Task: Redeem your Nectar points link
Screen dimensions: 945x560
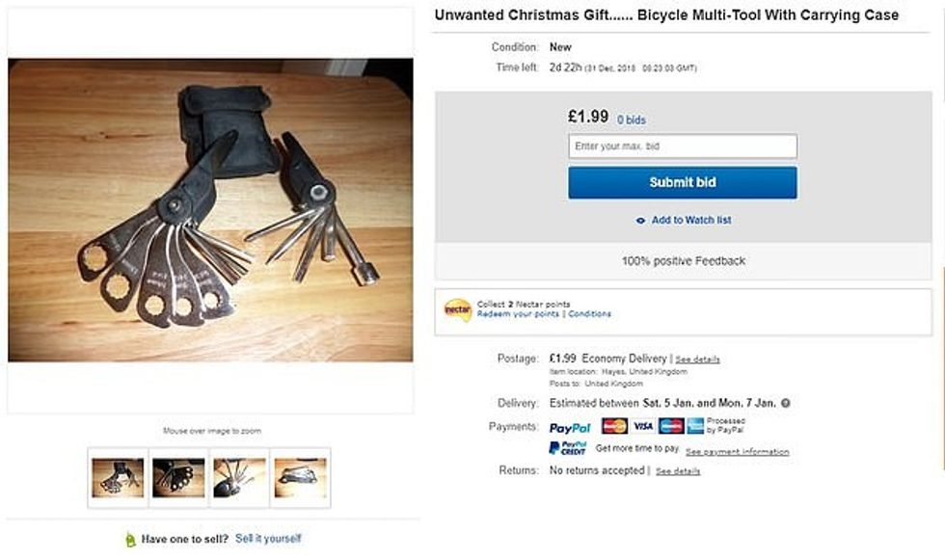Action: pos(518,314)
